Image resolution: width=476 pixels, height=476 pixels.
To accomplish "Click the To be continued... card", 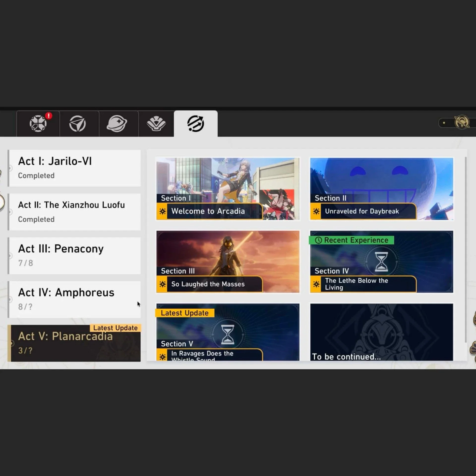I will coord(382,332).
